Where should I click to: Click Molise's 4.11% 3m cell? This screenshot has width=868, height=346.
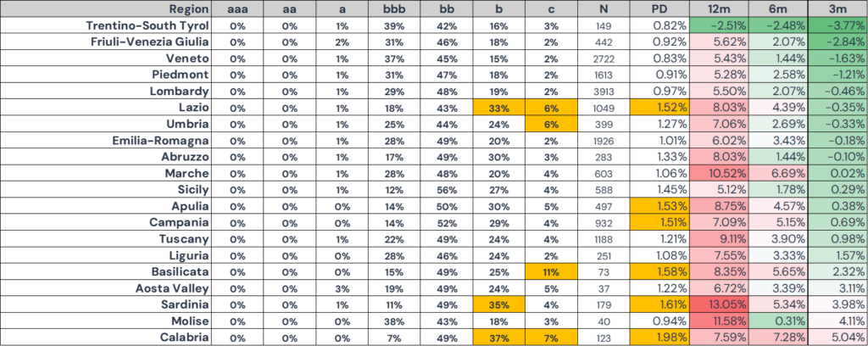tap(838, 321)
